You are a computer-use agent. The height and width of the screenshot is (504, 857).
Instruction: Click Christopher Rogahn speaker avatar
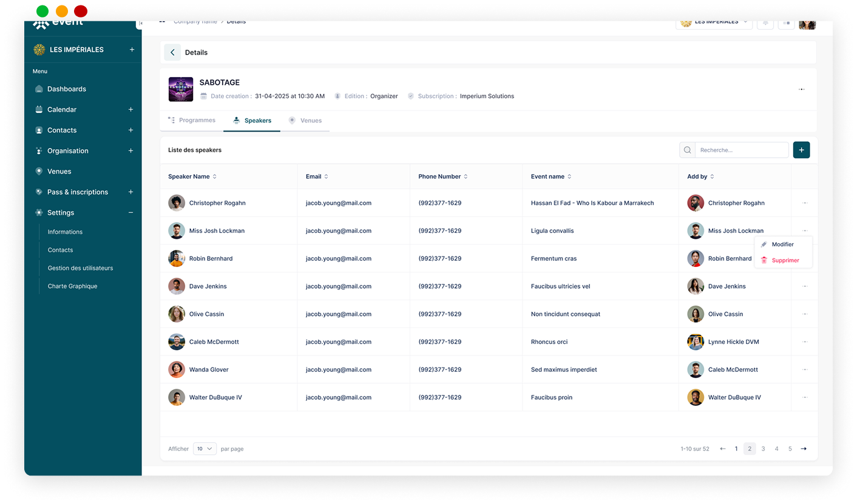coord(177,203)
